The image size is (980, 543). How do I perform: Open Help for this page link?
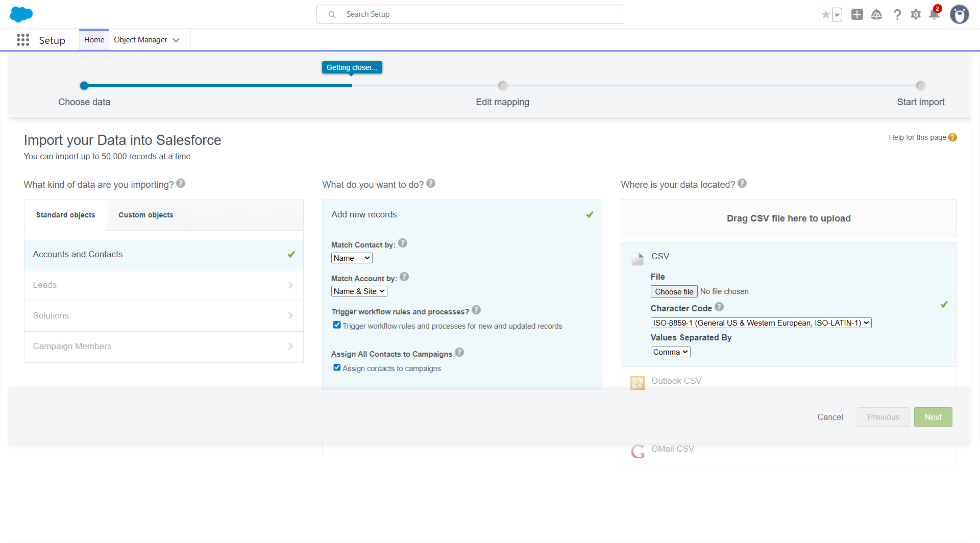[x=917, y=137]
